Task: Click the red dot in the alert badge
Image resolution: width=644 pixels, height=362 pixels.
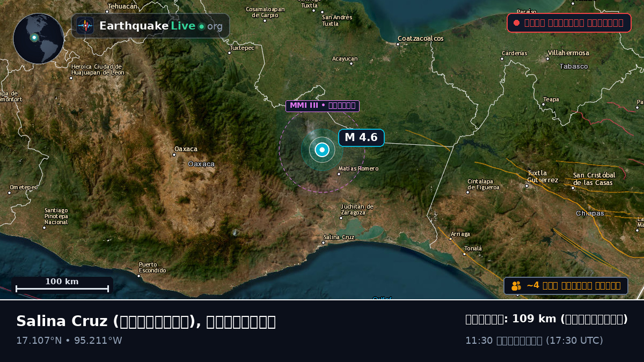Action: [516, 23]
